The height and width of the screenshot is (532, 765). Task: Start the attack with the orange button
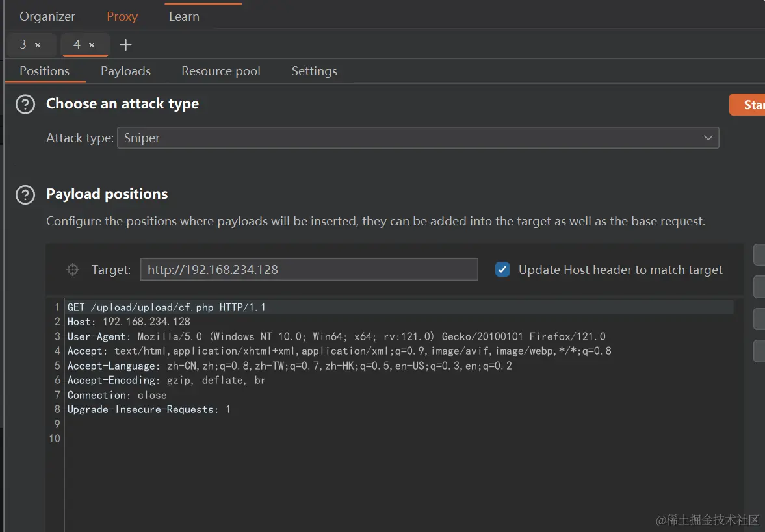tap(747, 105)
